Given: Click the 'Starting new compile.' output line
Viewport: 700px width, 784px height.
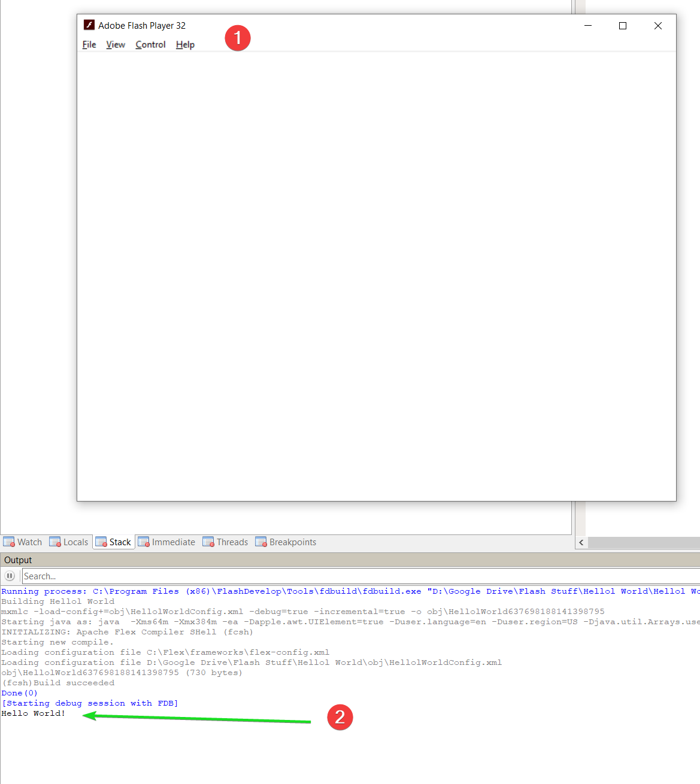Looking at the screenshot, I should tap(57, 642).
